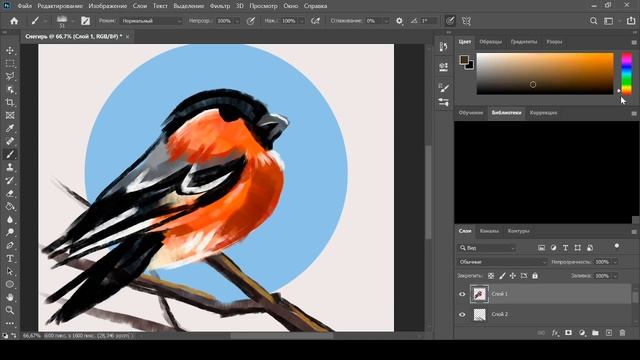Hide layer Слой 1
640x360 pixels.
(x=462, y=294)
